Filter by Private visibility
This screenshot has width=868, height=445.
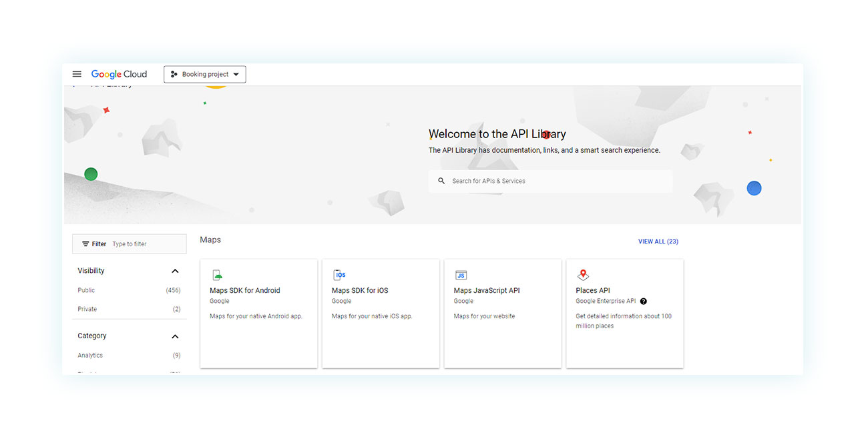[x=87, y=309]
